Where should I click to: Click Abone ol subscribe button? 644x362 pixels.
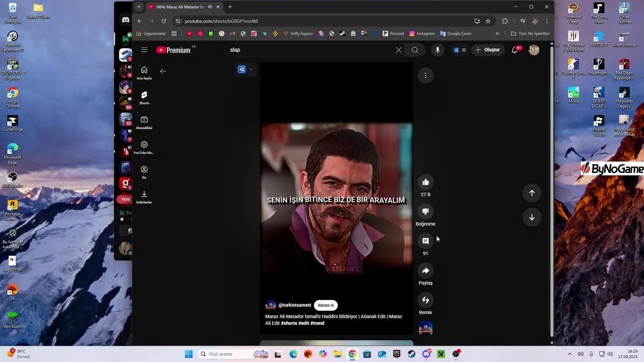point(326,305)
